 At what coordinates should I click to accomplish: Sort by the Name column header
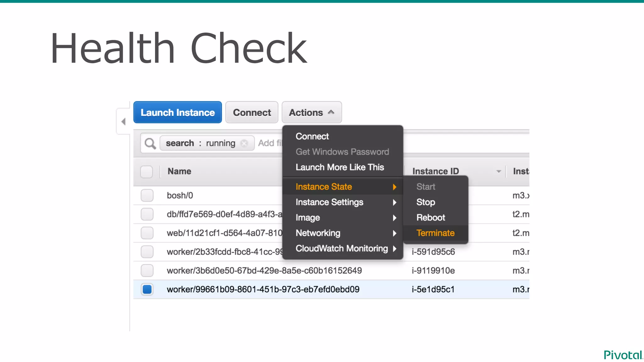(x=179, y=171)
